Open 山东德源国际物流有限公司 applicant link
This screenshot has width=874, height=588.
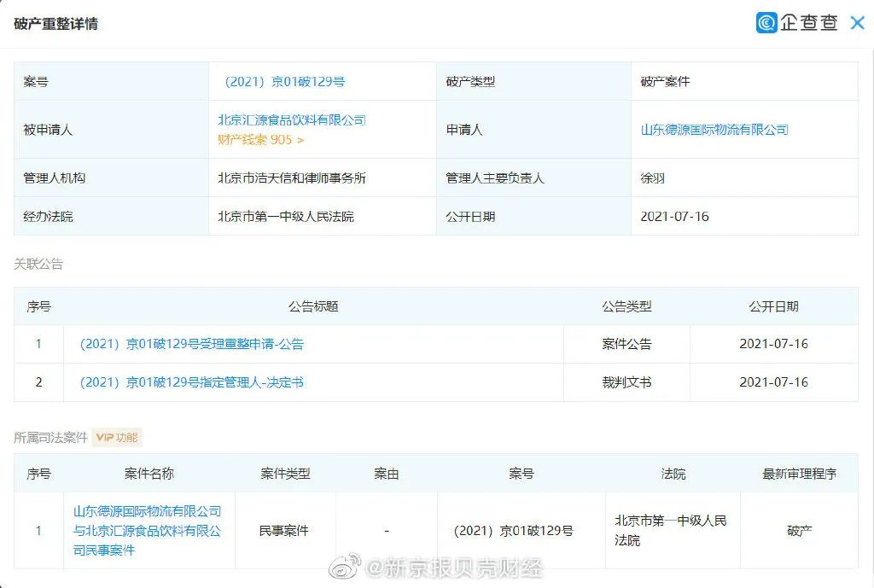click(x=714, y=130)
